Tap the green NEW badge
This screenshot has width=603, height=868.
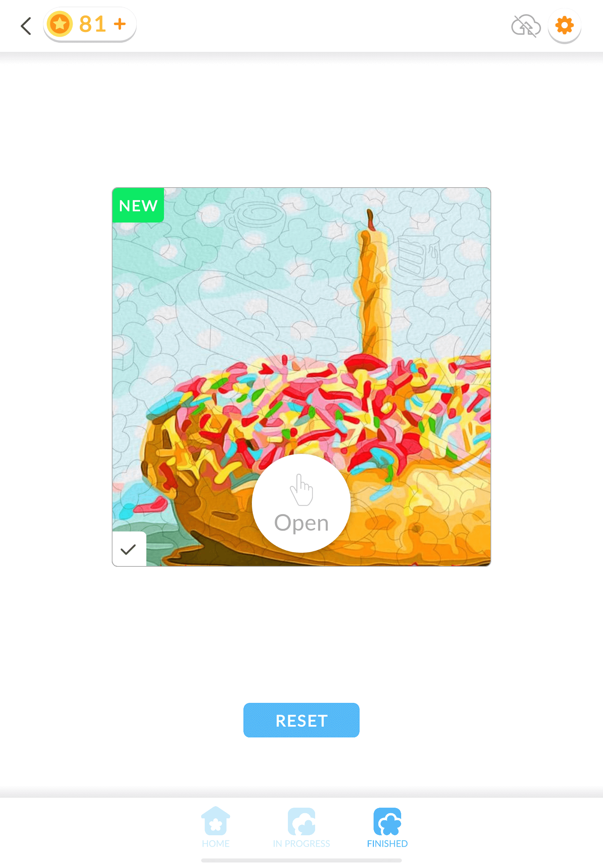point(138,205)
